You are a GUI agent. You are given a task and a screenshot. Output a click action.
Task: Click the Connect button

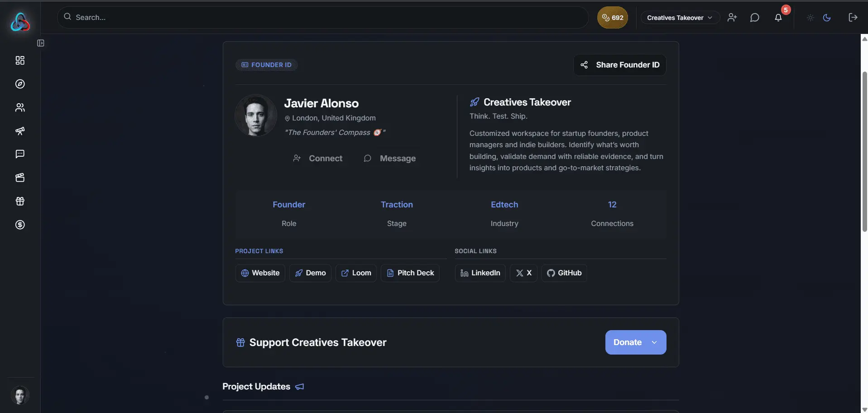pos(318,158)
